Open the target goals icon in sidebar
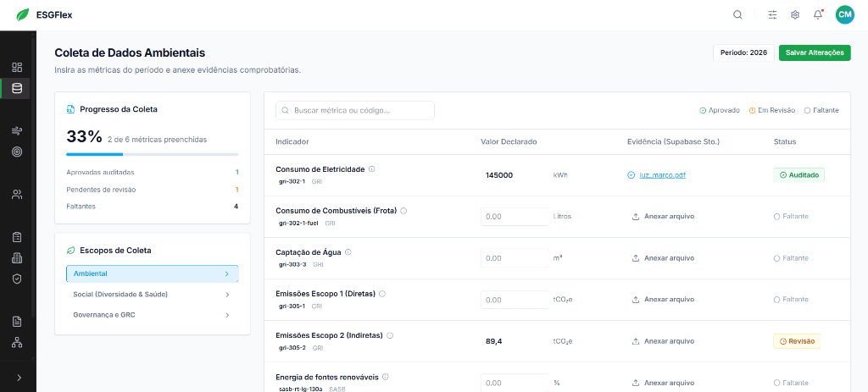Image resolution: width=868 pixels, height=392 pixels. pyautogui.click(x=17, y=152)
